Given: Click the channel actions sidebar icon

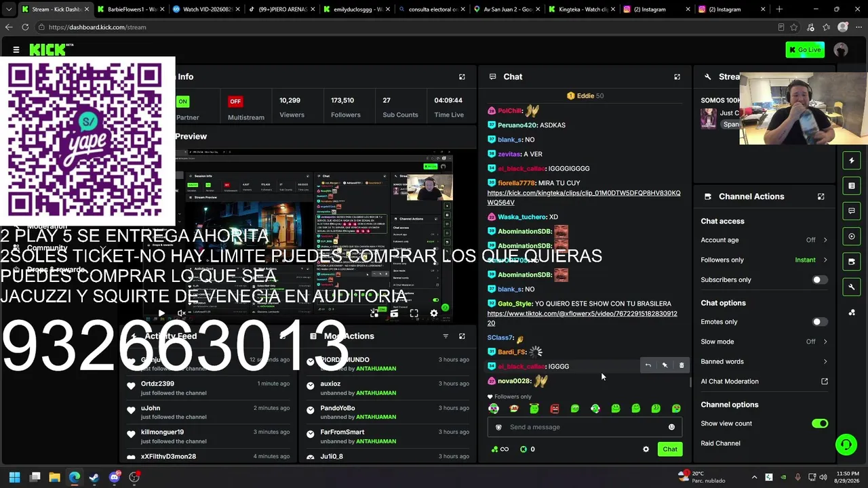Looking at the screenshot, I should (852, 262).
